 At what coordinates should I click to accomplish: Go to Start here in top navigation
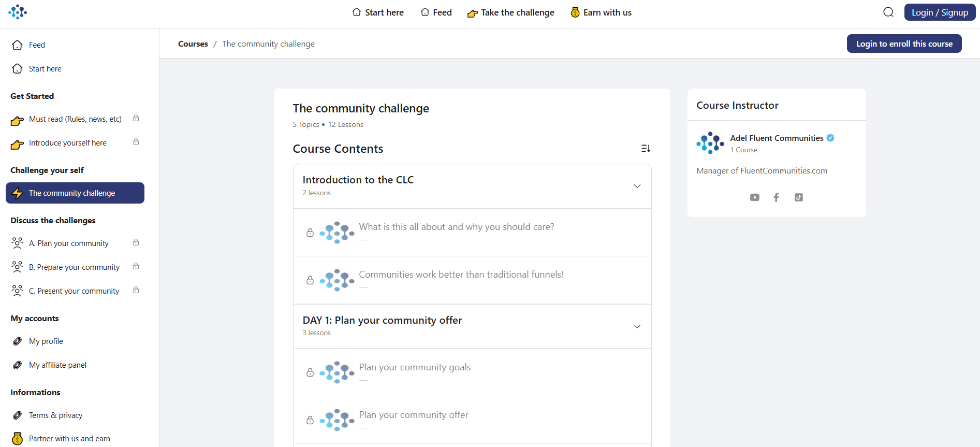tap(378, 12)
